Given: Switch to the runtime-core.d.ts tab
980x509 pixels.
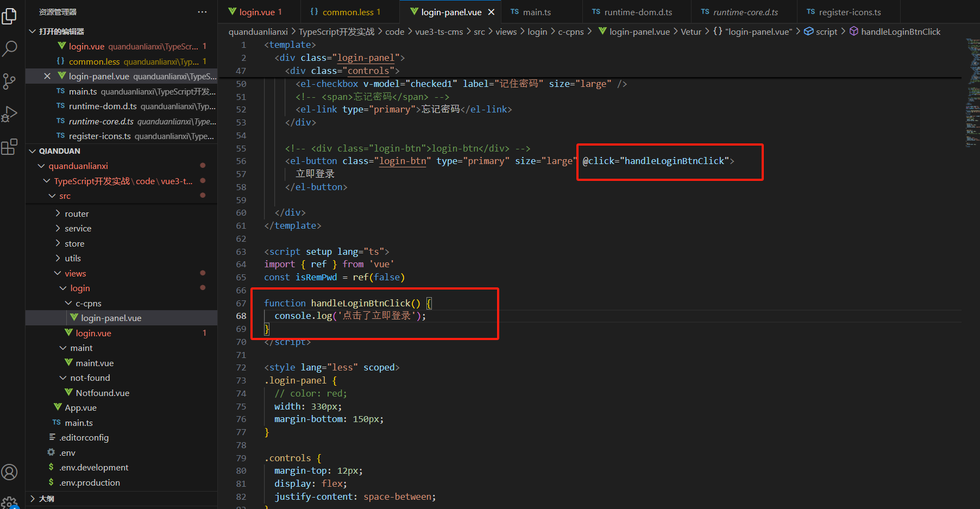Looking at the screenshot, I should pyautogui.click(x=745, y=12).
